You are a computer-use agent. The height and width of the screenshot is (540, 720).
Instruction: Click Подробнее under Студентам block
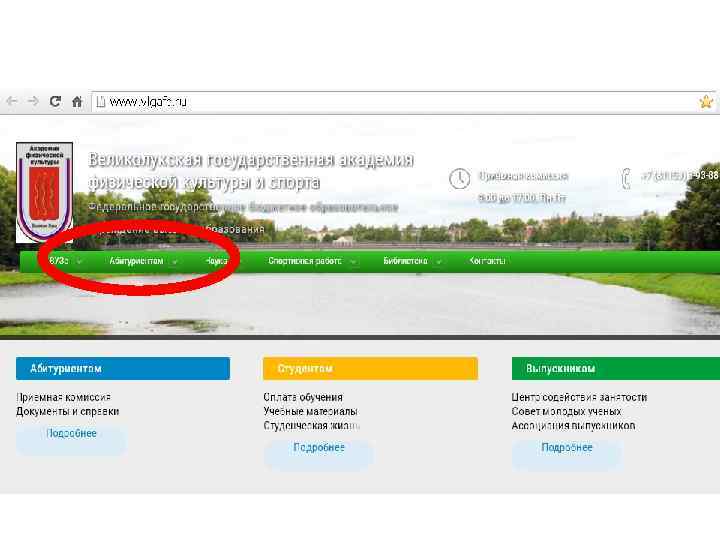tap(319, 448)
